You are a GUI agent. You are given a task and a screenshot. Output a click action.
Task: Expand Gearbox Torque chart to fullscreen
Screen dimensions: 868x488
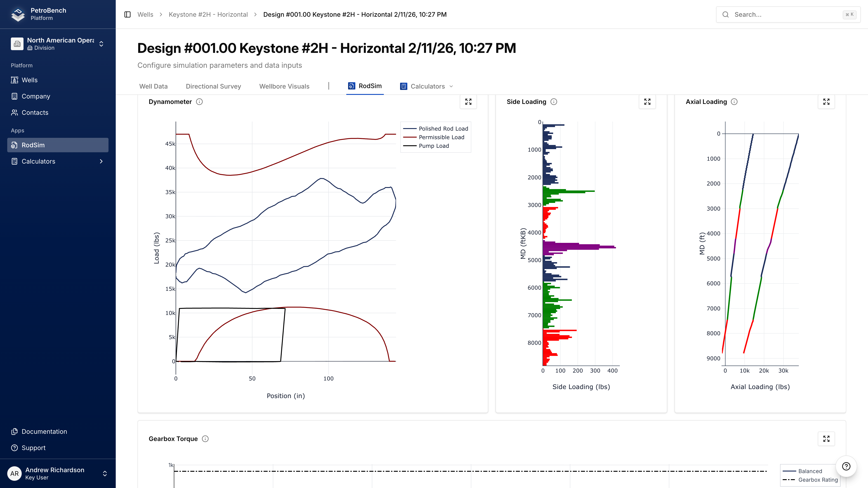coord(826,439)
